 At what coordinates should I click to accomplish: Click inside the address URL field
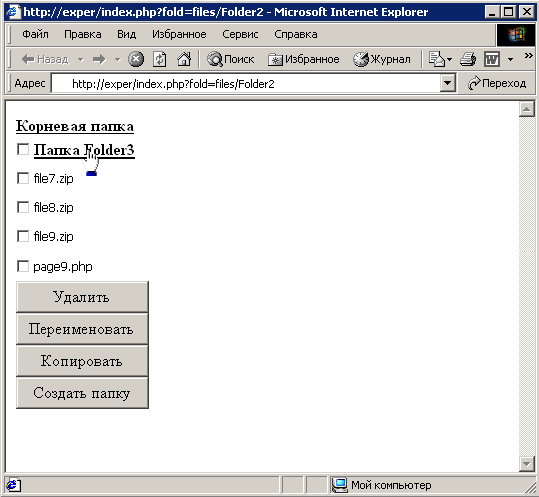pyautogui.click(x=246, y=84)
